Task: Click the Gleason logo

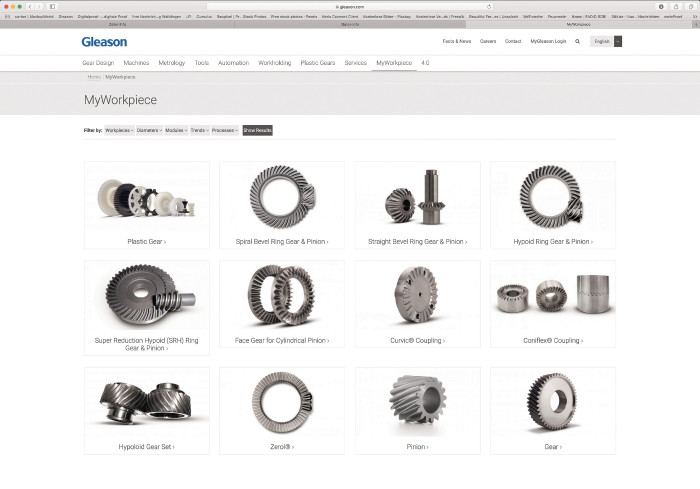Action: coord(104,42)
